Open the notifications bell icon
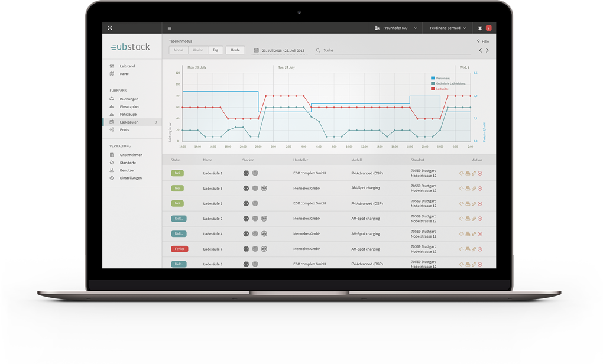Screen dimensions: 603x364 coord(480,28)
